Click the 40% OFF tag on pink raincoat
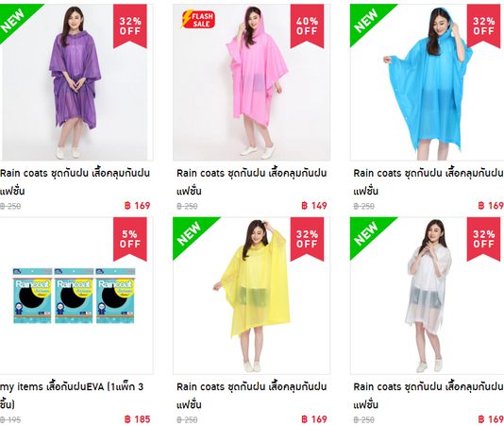Viewport: 504px width, 426px height. point(307,26)
